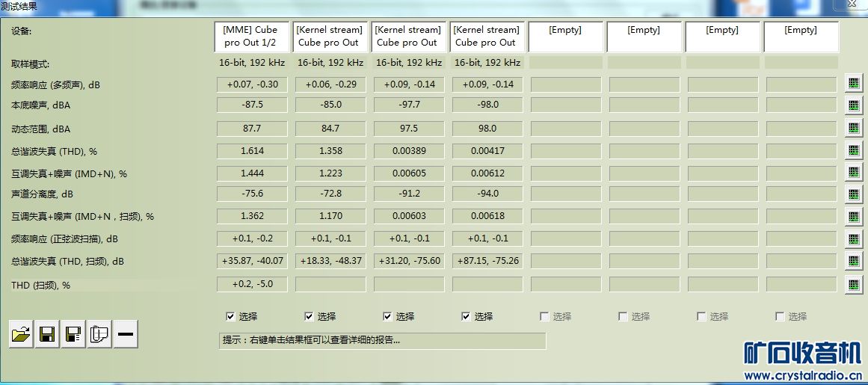Click the +0.07, -0.30 frequency response cell
The width and height of the screenshot is (868, 385).
pos(253,84)
